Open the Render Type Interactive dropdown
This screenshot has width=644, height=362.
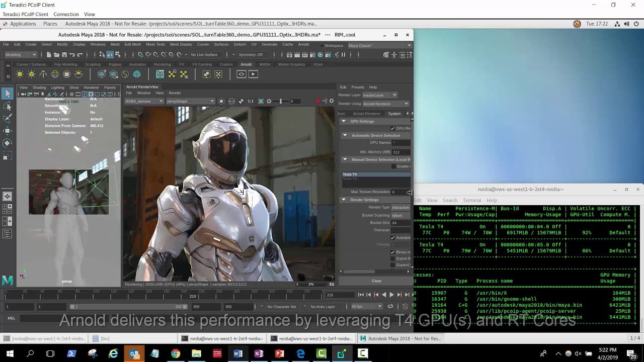pyautogui.click(x=401, y=207)
